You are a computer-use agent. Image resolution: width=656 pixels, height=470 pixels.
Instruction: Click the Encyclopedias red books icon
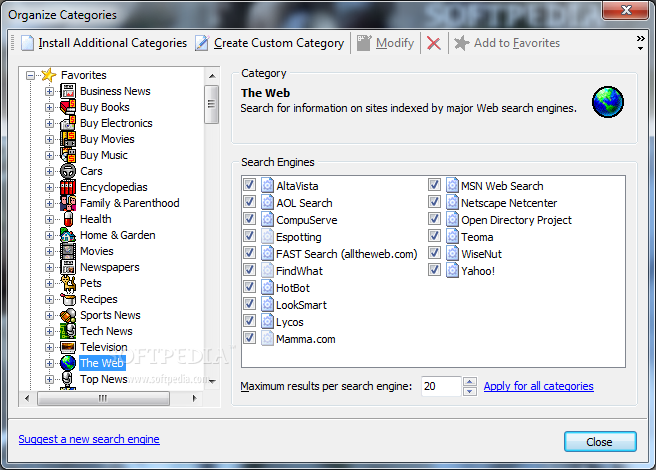(x=68, y=187)
